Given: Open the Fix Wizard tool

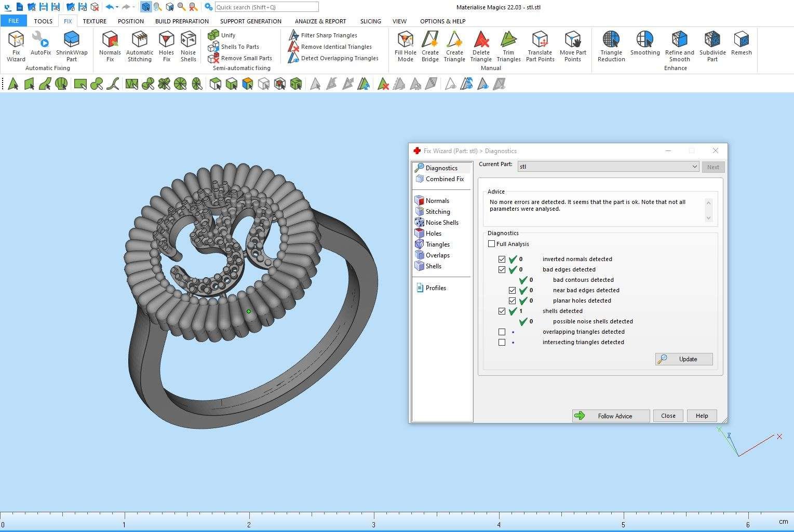Looking at the screenshot, I should point(16,46).
